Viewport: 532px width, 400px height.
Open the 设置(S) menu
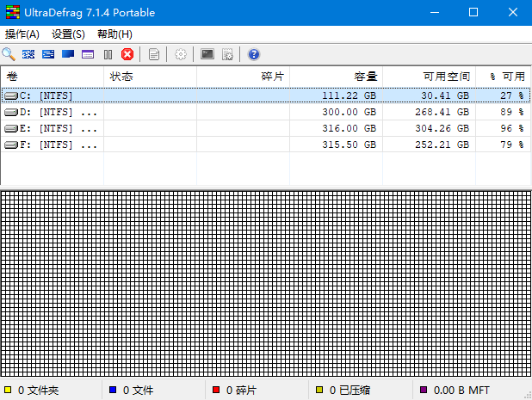68,34
